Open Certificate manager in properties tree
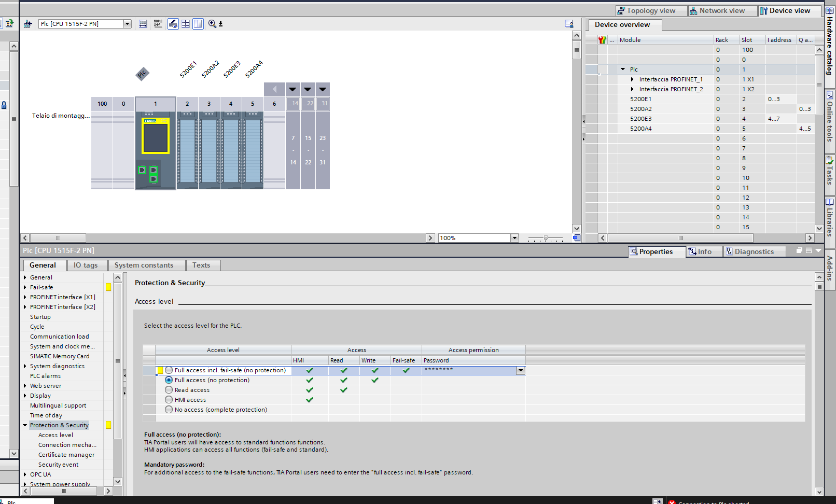The image size is (836, 504). pyautogui.click(x=66, y=455)
